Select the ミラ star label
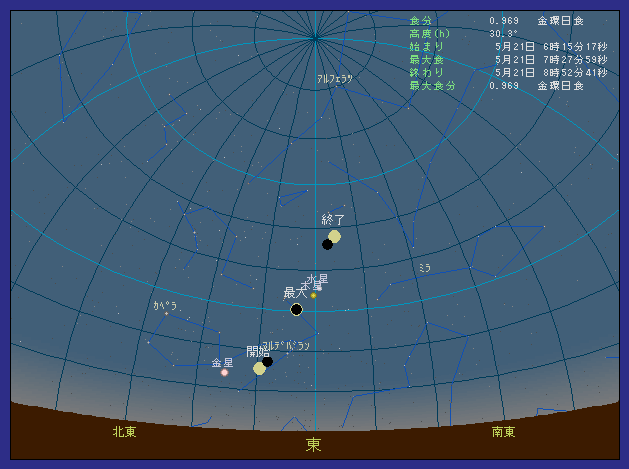The image size is (629, 469). click(x=425, y=268)
